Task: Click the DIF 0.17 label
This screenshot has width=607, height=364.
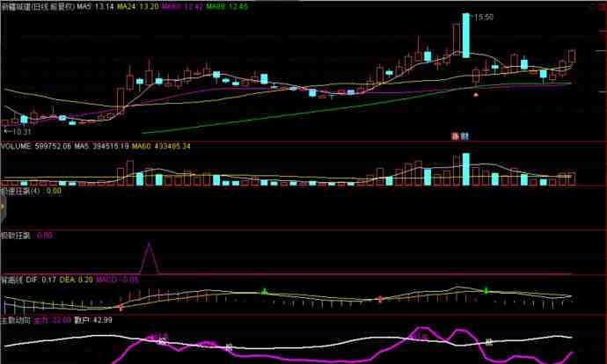Action: click(x=41, y=280)
